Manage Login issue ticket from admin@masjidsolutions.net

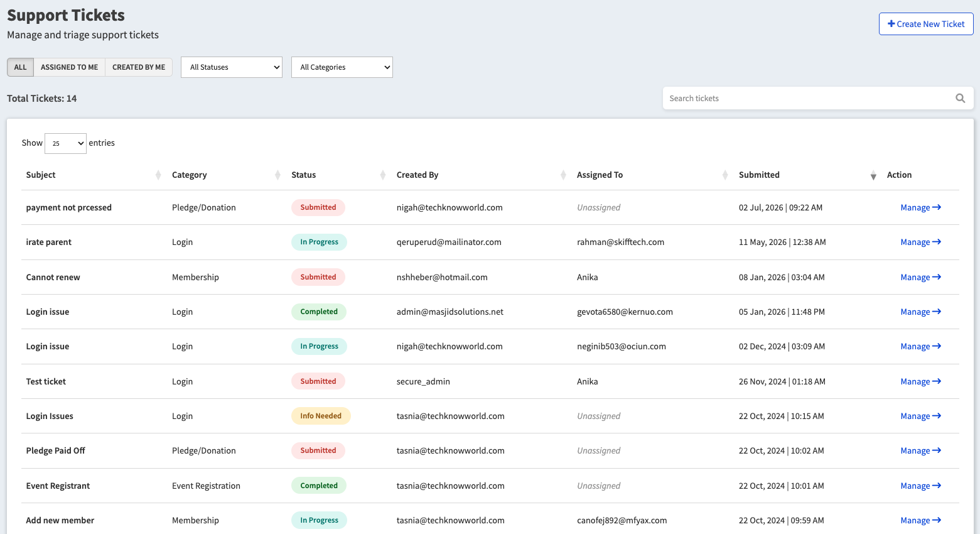pyautogui.click(x=920, y=312)
